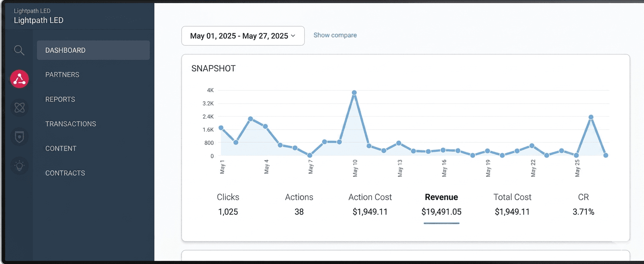Click the May 19 axis label

[488, 168]
